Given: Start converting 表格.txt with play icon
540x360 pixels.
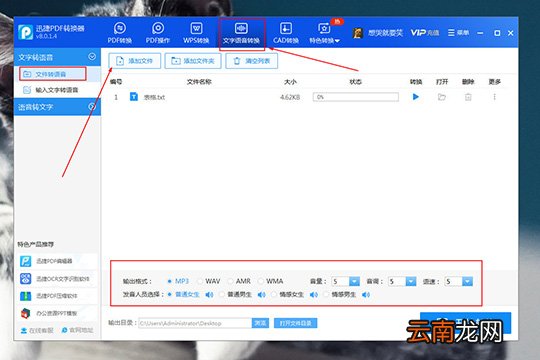Looking at the screenshot, I should (416, 97).
